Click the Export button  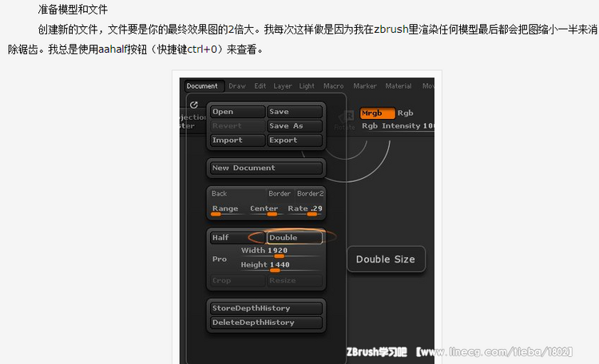coord(294,140)
